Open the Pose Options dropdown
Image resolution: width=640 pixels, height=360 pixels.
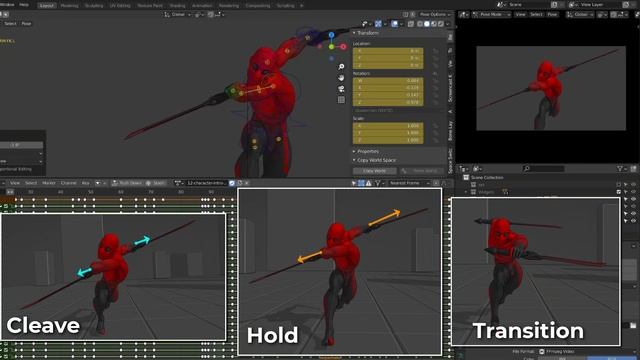(435, 14)
